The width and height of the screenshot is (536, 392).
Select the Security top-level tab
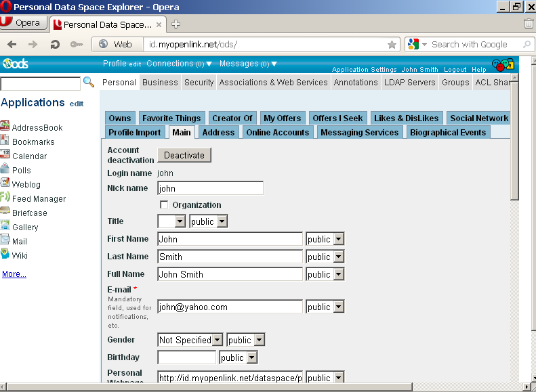coord(199,83)
